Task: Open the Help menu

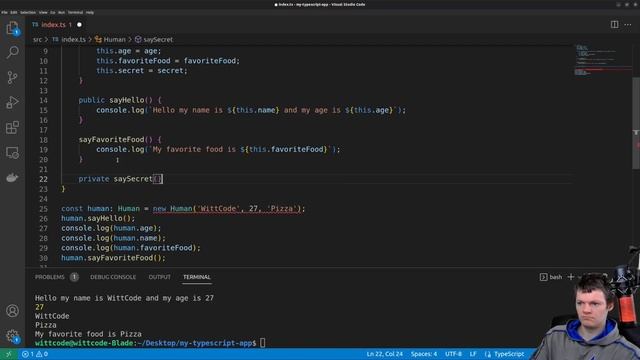Action: [90, 13]
